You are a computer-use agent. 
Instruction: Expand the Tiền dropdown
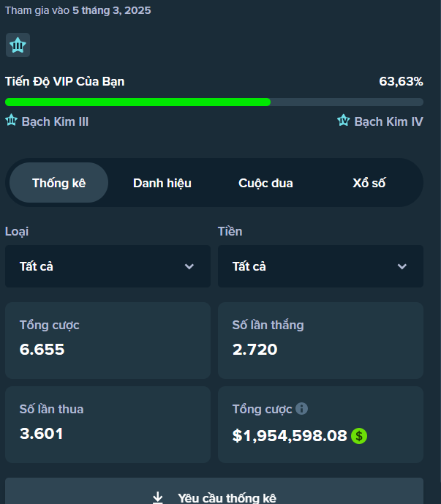(x=320, y=266)
